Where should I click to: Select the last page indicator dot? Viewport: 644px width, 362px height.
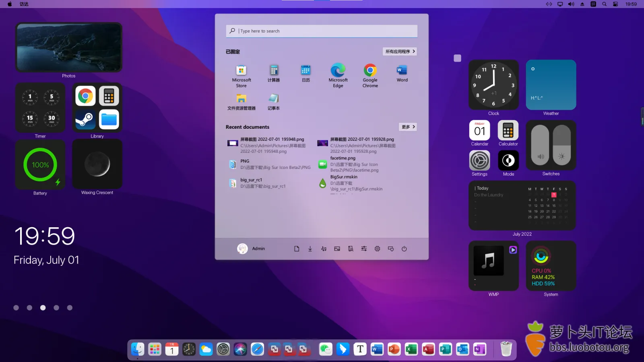click(x=70, y=308)
